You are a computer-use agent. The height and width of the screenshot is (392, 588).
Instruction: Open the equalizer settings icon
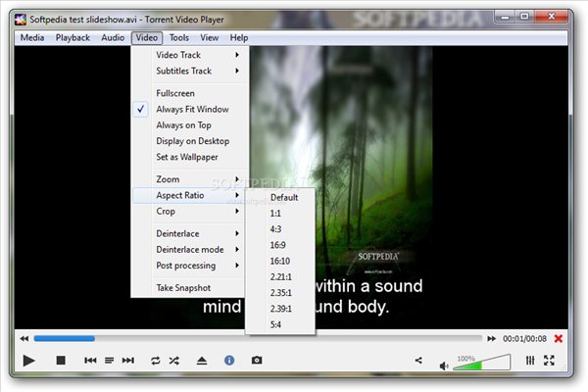530,361
